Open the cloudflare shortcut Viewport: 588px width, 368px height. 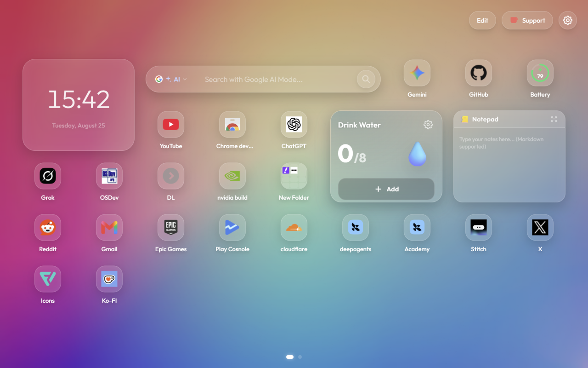click(x=294, y=227)
